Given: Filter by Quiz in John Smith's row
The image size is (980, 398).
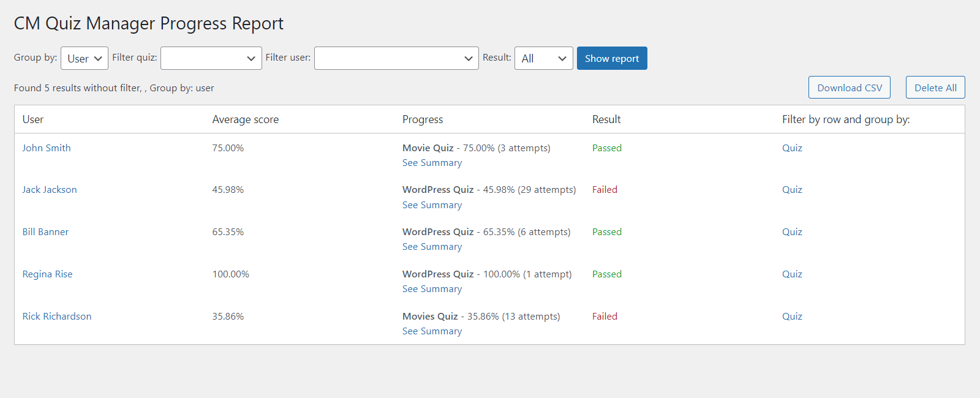Looking at the screenshot, I should (792, 148).
